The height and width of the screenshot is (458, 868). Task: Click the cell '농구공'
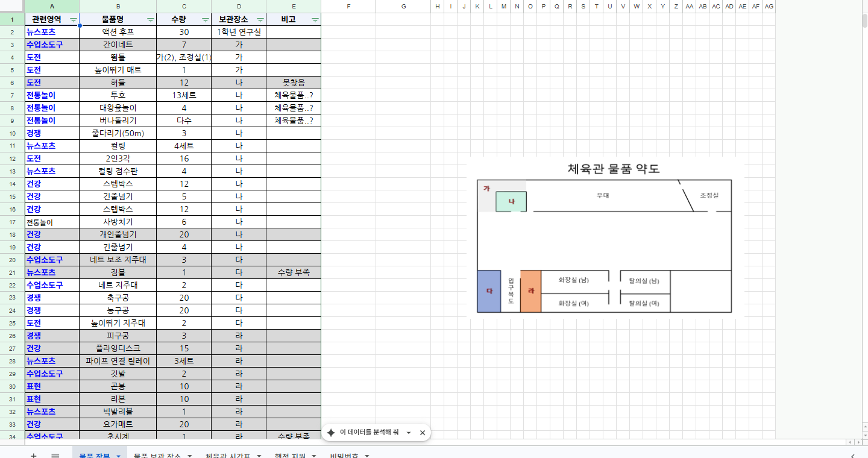tap(118, 310)
